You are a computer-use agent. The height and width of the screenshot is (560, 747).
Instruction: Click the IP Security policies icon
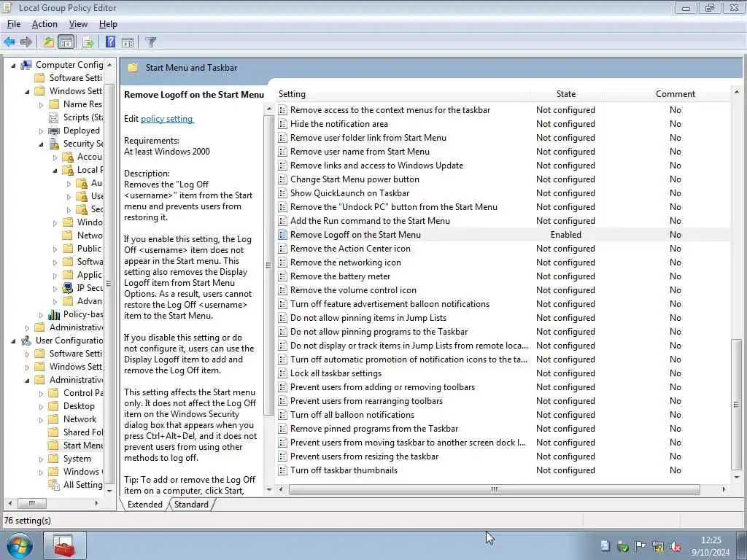pos(68,287)
